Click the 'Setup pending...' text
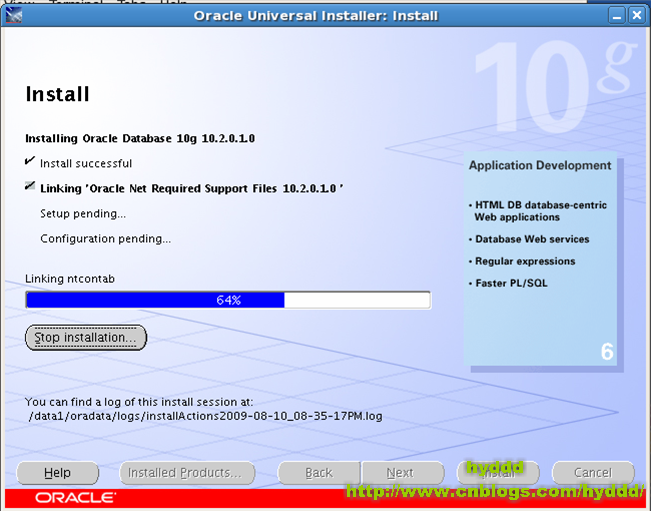This screenshot has width=651, height=511. (x=83, y=214)
